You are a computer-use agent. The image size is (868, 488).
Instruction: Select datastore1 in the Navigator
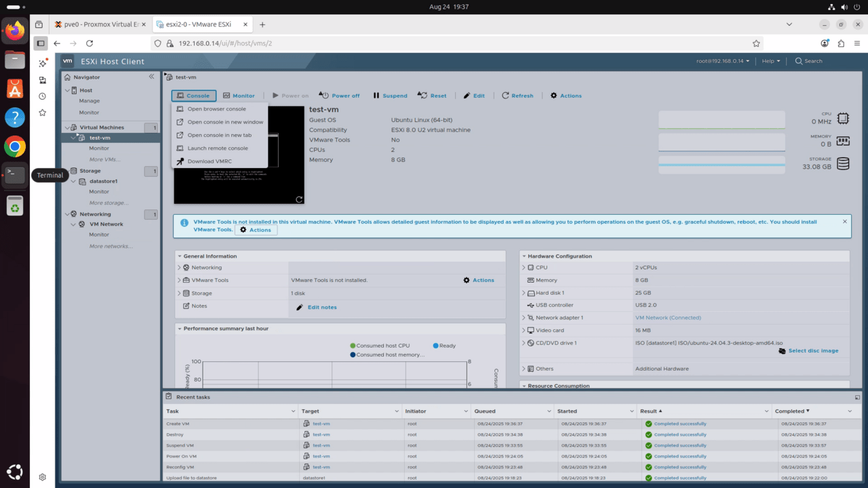pyautogui.click(x=103, y=182)
